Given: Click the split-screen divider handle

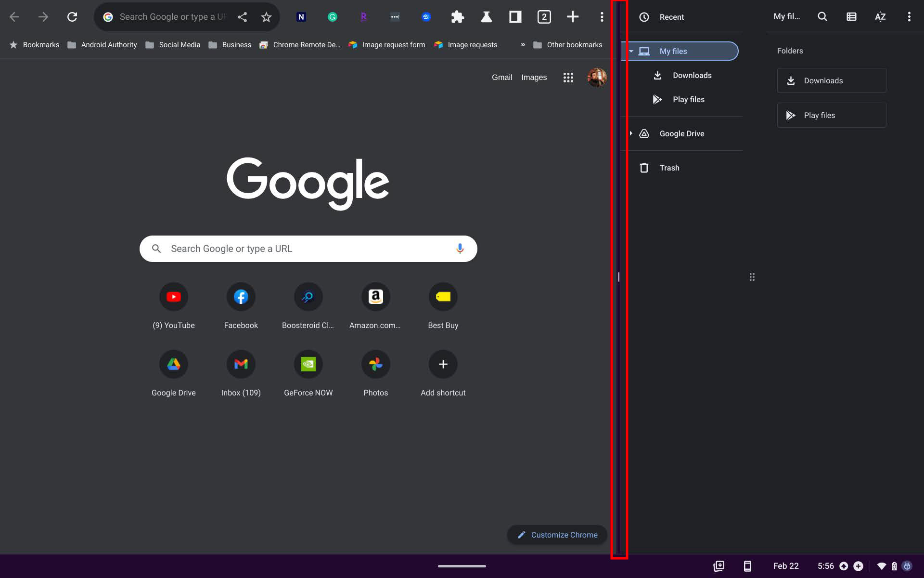Looking at the screenshot, I should click(619, 277).
